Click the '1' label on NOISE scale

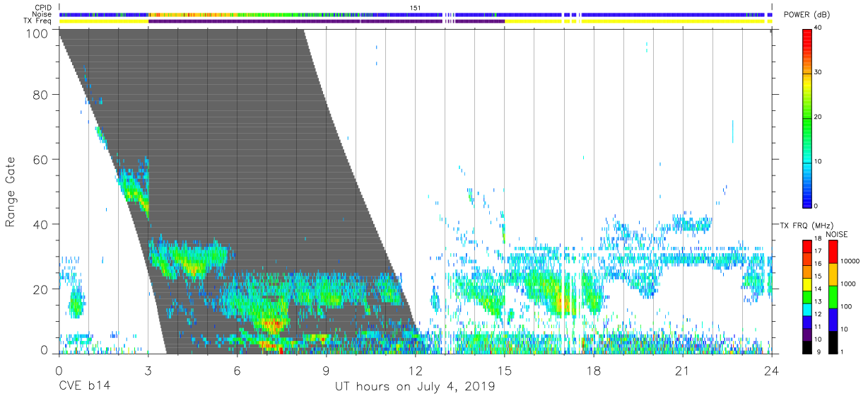[x=840, y=352]
